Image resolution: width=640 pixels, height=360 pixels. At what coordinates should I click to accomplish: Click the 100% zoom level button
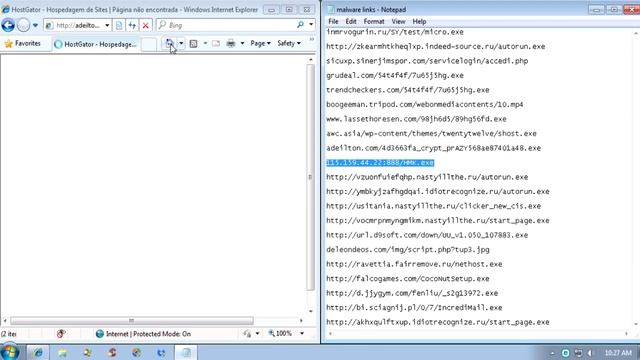pos(280,333)
